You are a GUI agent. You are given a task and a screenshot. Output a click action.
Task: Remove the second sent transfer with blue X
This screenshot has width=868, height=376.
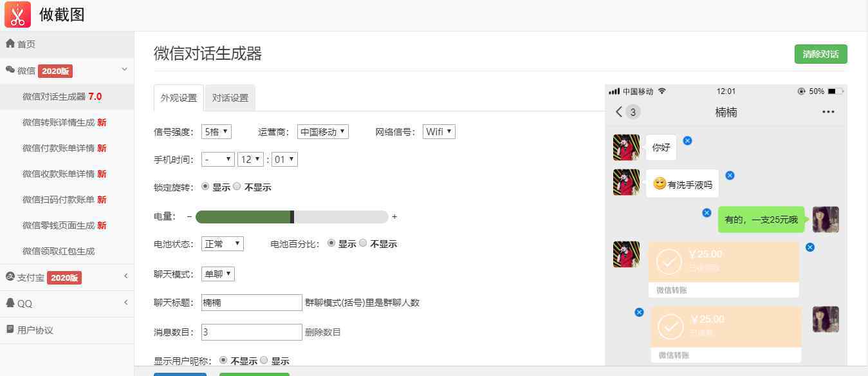coord(639,312)
